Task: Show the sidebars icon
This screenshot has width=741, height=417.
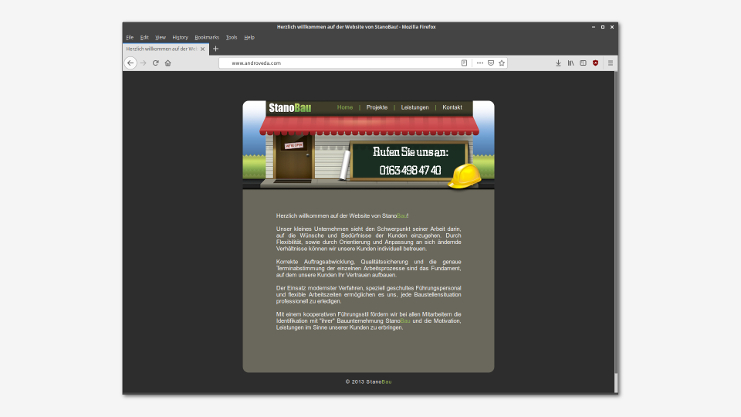Action: click(583, 63)
